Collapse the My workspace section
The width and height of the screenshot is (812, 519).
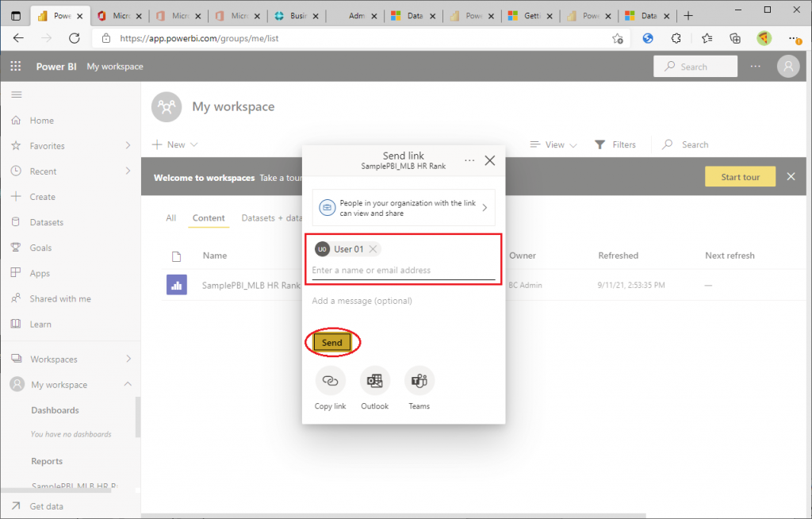pos(128,385)
